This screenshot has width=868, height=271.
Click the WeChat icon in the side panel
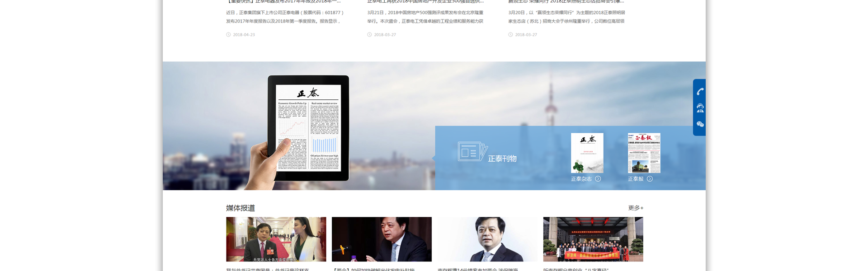tap(700, 124)
